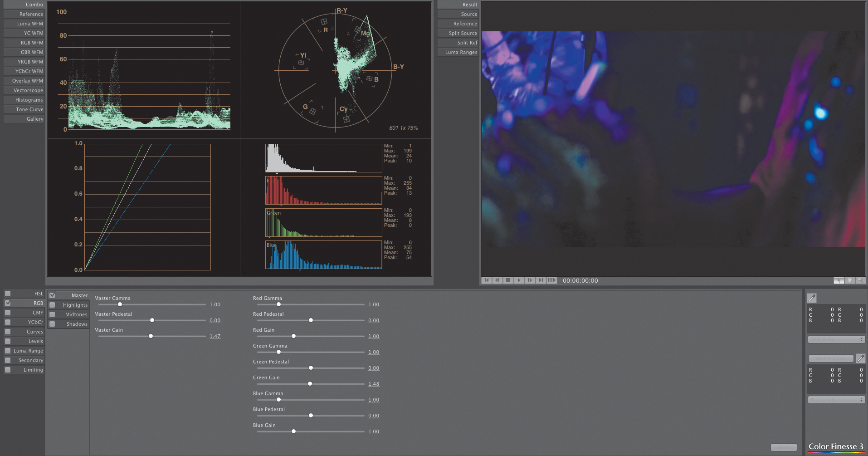This screenshot has width=868, height=456.
Task: Click the Match Color button
Action: [x=831, y=358]
